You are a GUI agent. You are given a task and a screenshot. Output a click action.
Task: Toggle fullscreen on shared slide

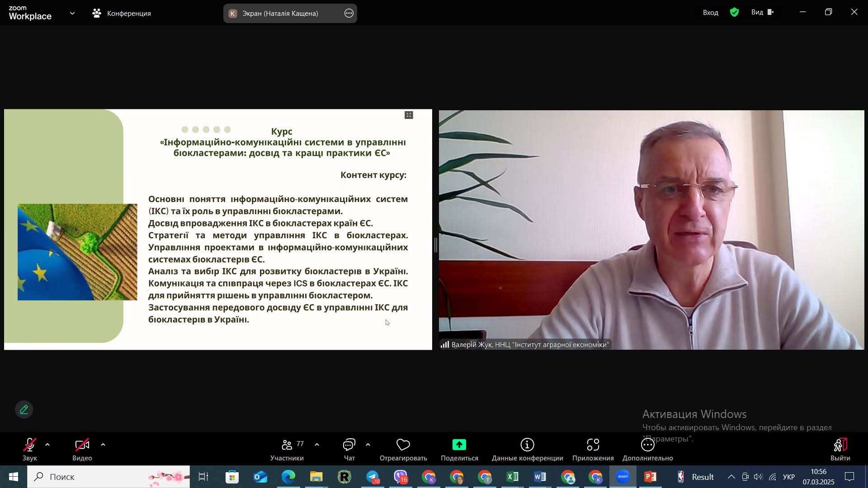click(409, 115)
